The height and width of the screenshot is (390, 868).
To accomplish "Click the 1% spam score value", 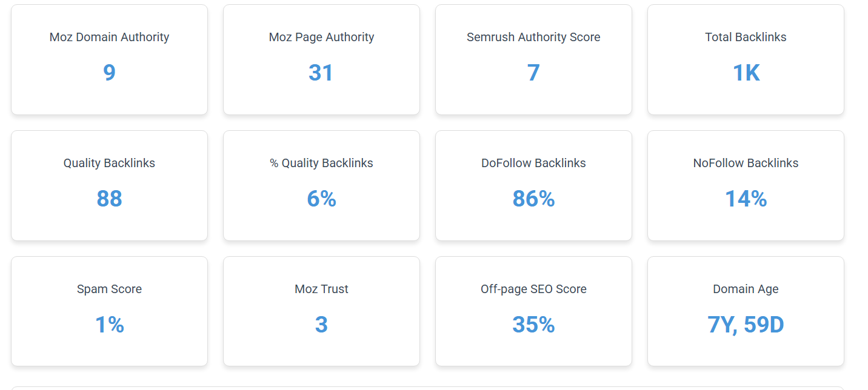I will (109, 325).
